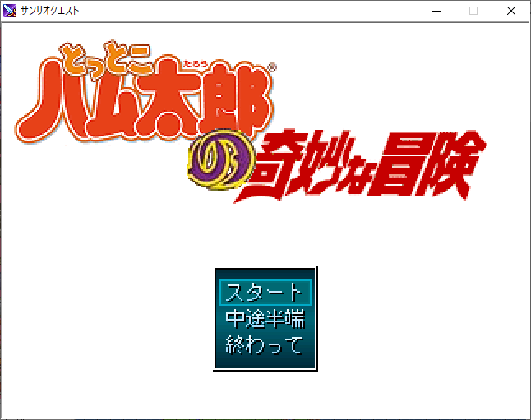Close the サンリオクエスト window

point(511,11)
